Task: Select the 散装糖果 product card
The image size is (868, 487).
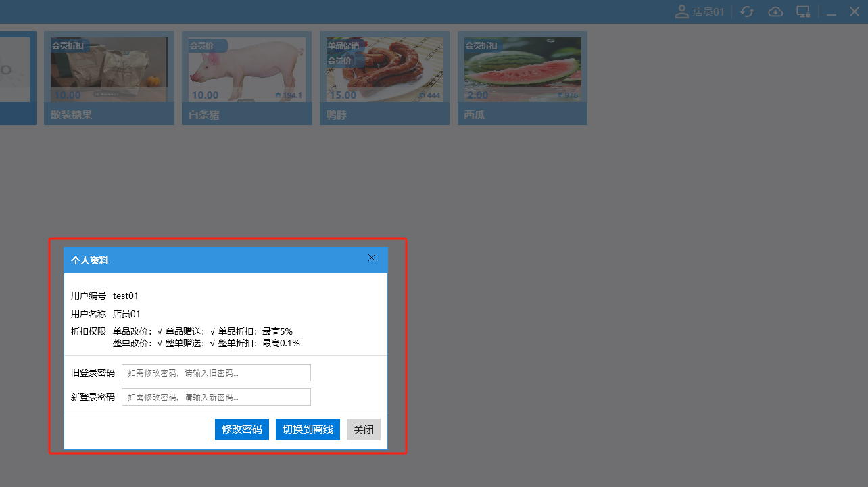Action: (x=109, y=78)
